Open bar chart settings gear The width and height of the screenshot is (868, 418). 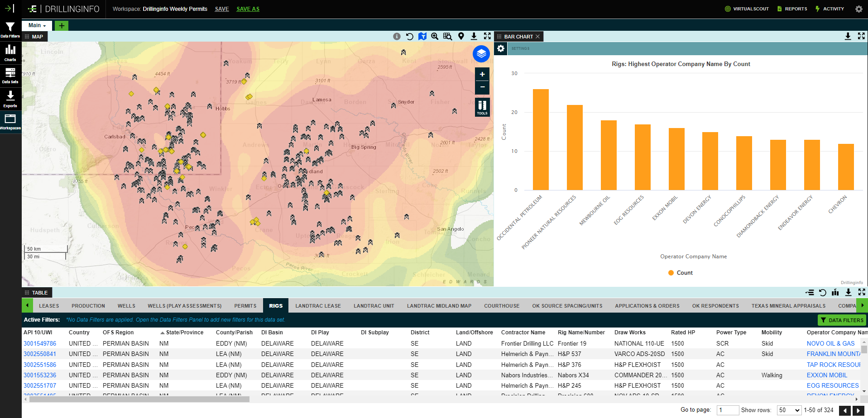(501, 48)
